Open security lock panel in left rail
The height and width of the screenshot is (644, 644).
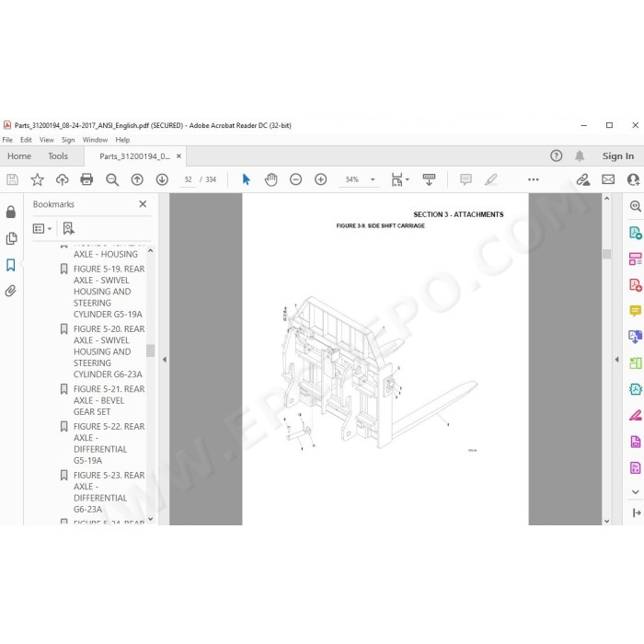point(11,212)
